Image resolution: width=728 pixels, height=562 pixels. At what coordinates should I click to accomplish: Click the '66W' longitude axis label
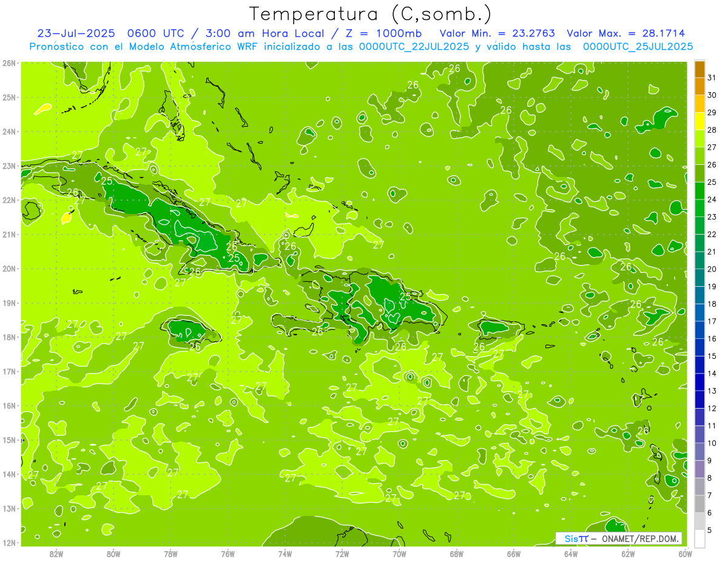513,554
